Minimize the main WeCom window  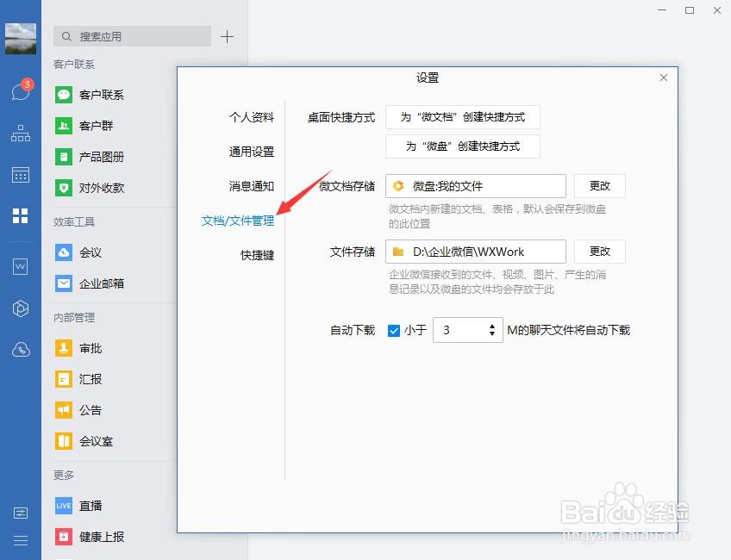coord(662,10)
